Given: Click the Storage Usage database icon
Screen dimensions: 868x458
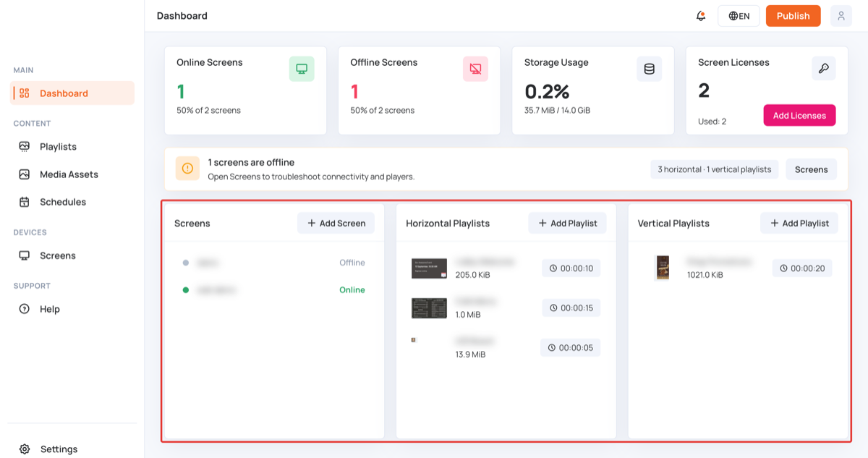Looking at the screenshot, I should coord(649,69).
